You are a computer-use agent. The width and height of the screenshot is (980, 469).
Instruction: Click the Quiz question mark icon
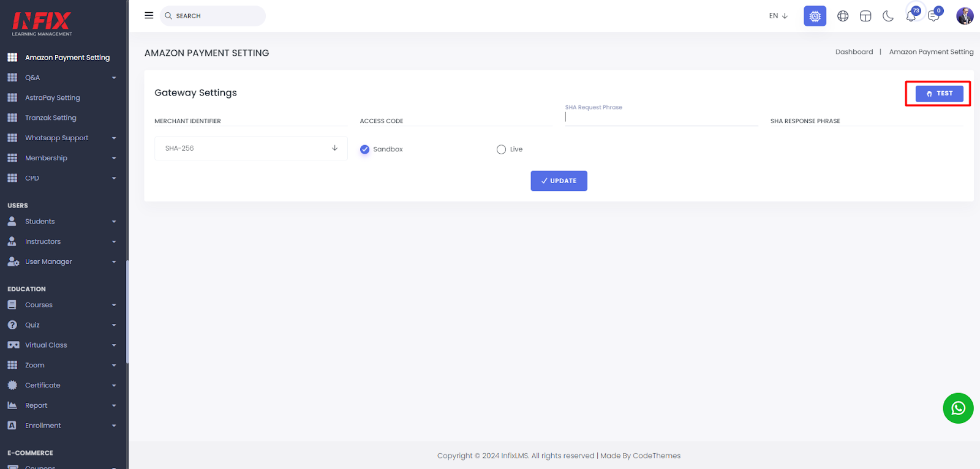[12, 325]
